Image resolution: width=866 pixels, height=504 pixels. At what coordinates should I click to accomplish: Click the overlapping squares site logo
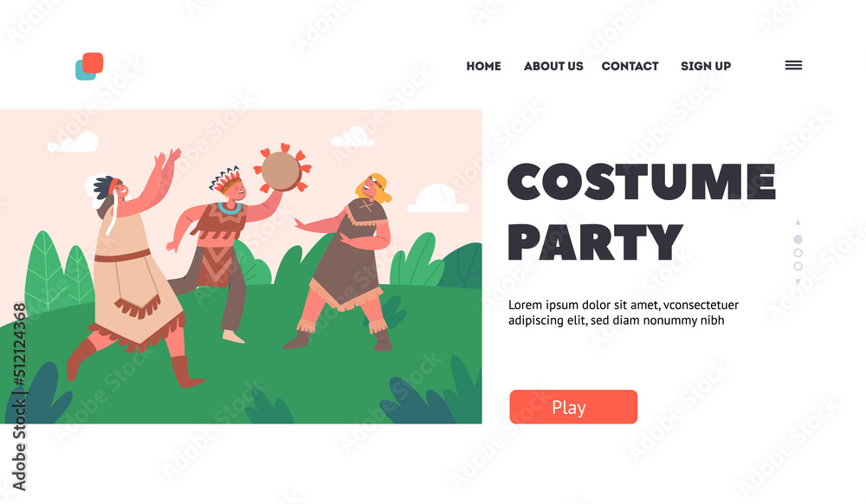click(89, 66)
